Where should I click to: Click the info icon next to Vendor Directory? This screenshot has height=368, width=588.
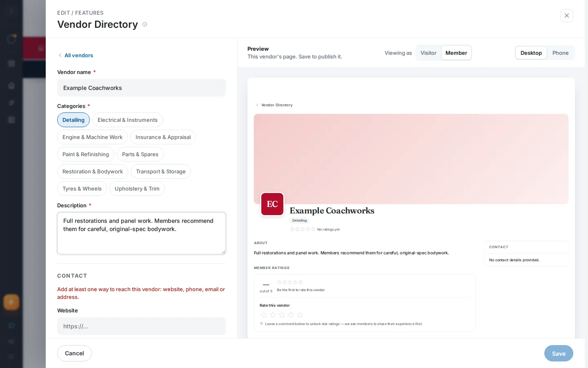[145, 25]
